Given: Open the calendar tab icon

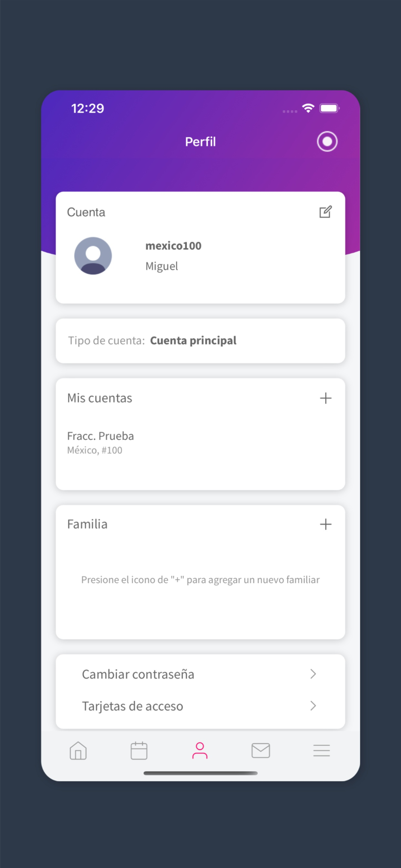Looking at the screenshot, I should [x=139, y=750].
